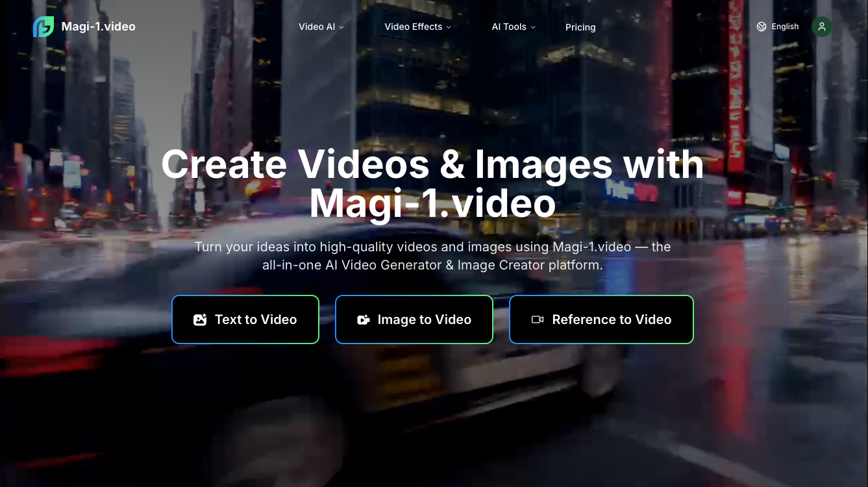Expand the Video AI chevron arrow
868x487 pixels.
pos(341,27)
